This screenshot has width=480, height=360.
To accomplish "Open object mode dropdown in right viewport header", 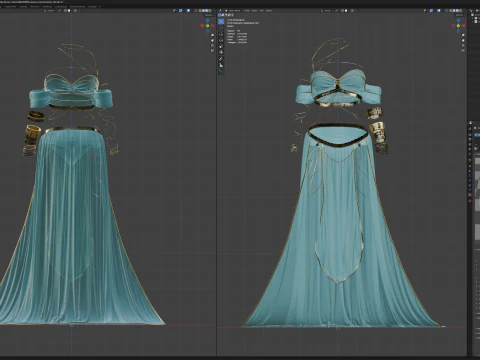I will pos(234,10).
